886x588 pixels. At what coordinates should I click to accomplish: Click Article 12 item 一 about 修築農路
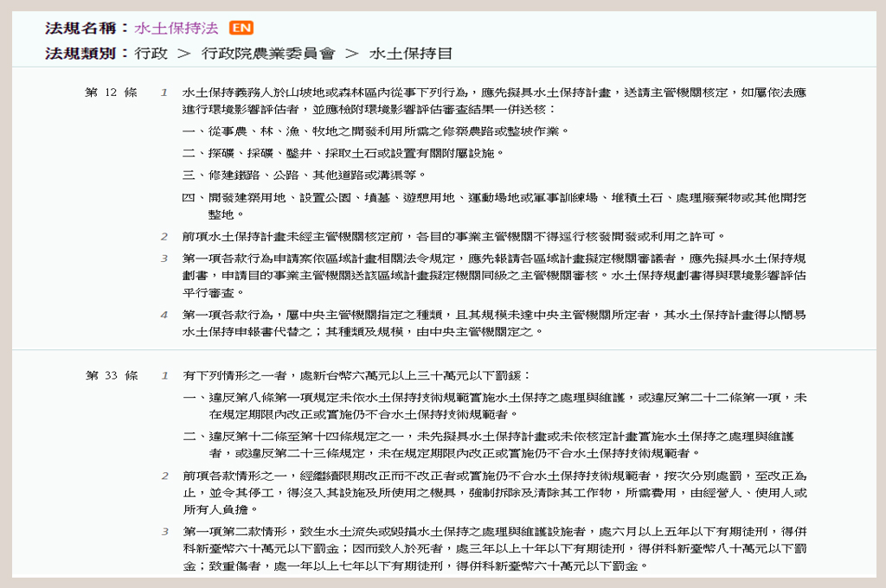coord(376,131)
